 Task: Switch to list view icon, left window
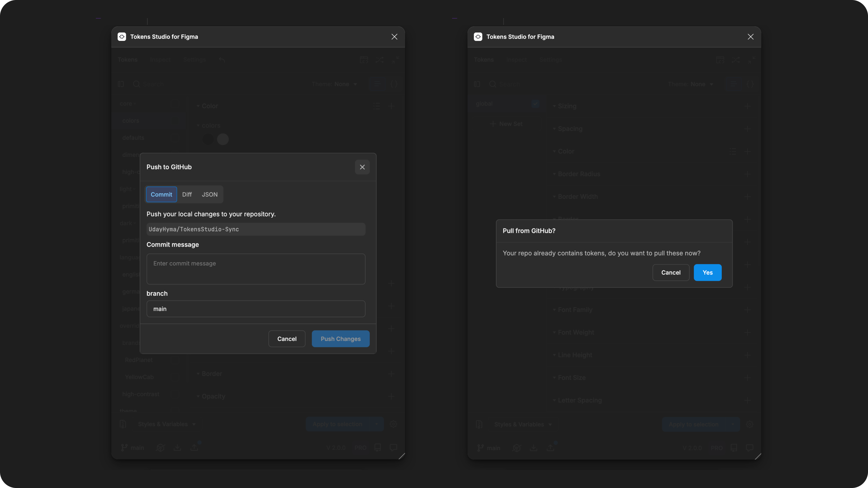[377, 84]
